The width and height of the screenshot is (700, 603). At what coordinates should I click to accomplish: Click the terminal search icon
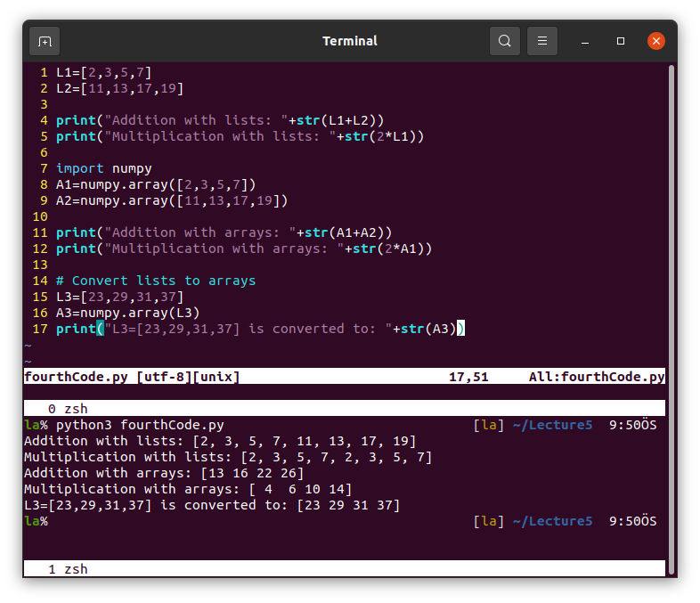tap(505, 41)
